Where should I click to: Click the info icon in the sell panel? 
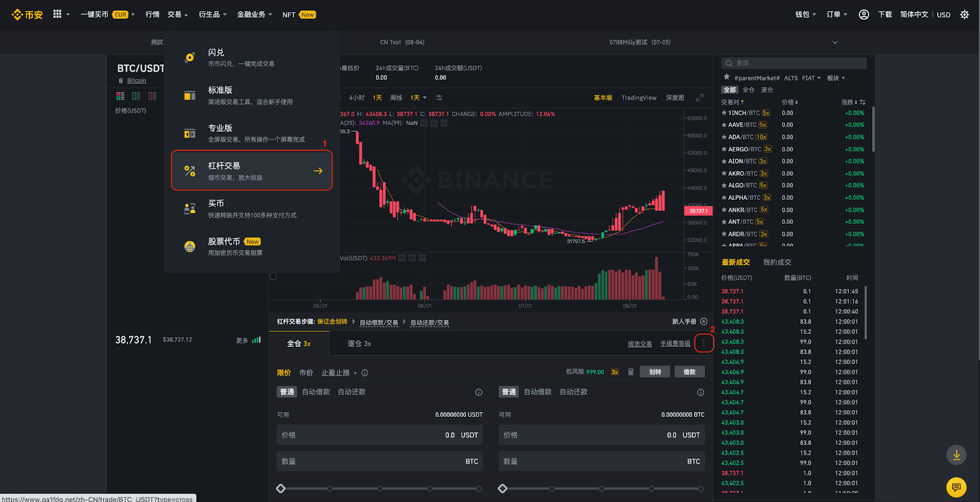coord(701,392)
